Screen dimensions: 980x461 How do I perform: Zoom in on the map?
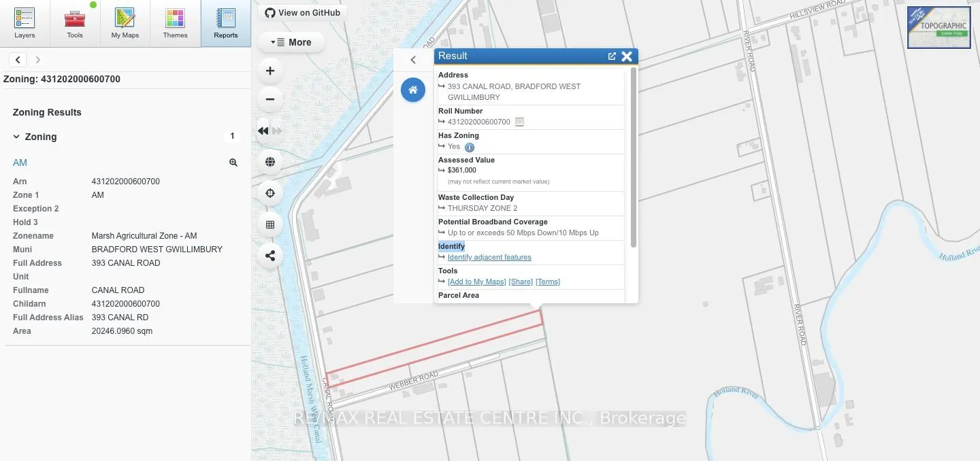pos(270,71)
